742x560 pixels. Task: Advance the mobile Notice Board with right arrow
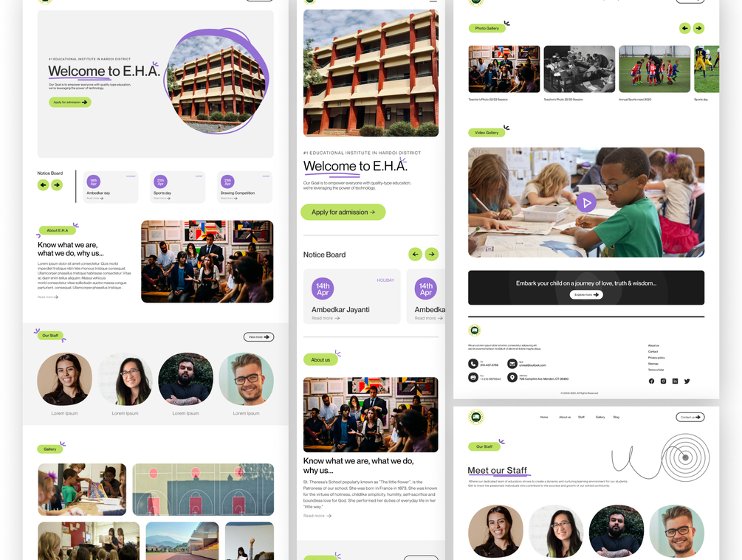(432, 254)
